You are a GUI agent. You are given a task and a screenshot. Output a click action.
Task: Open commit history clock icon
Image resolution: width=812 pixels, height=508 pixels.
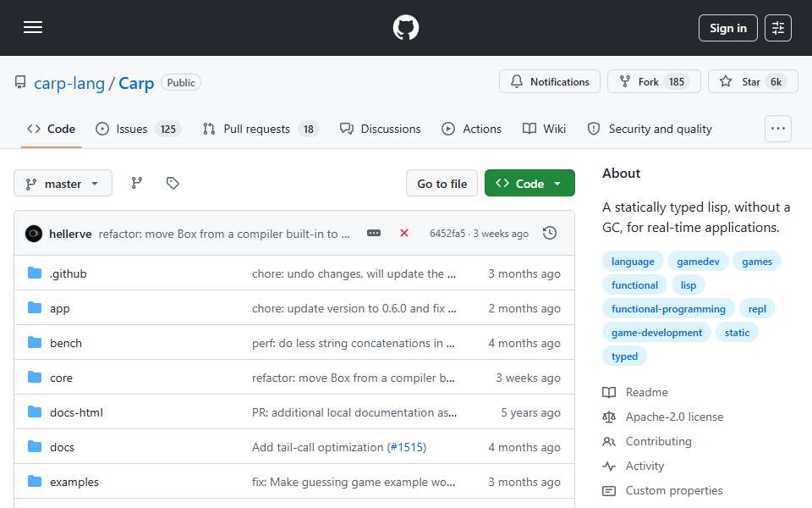coord(550,234)
